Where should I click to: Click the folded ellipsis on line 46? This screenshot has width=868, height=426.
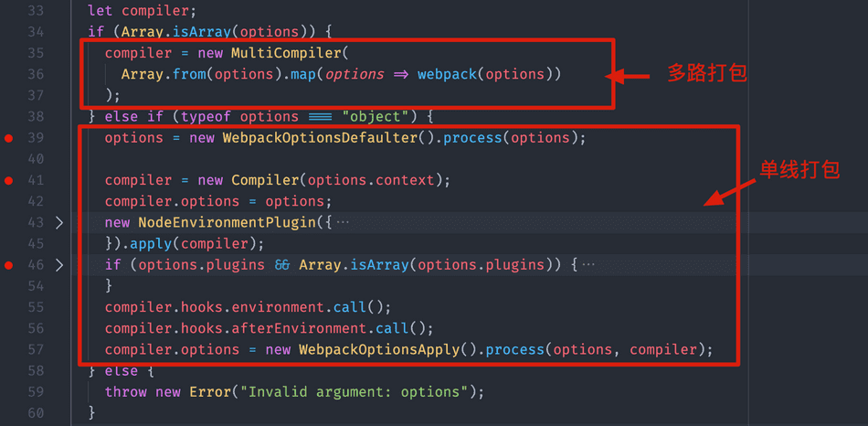point(588,265)
